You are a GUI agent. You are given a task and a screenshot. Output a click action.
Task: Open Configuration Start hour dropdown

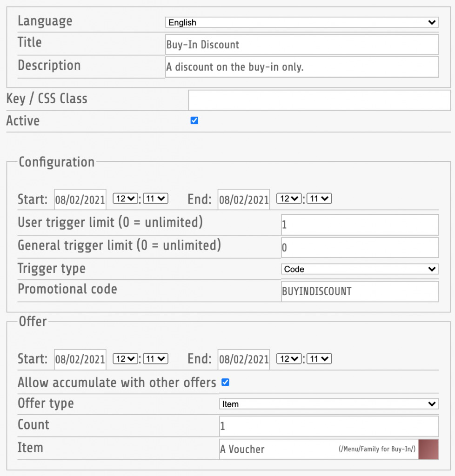(x=125, y=198)
